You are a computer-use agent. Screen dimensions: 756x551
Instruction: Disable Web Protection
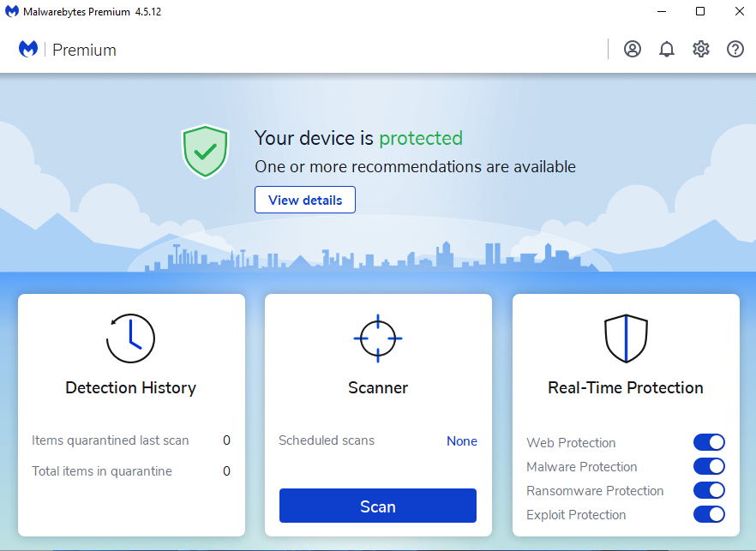coord(709,442)
